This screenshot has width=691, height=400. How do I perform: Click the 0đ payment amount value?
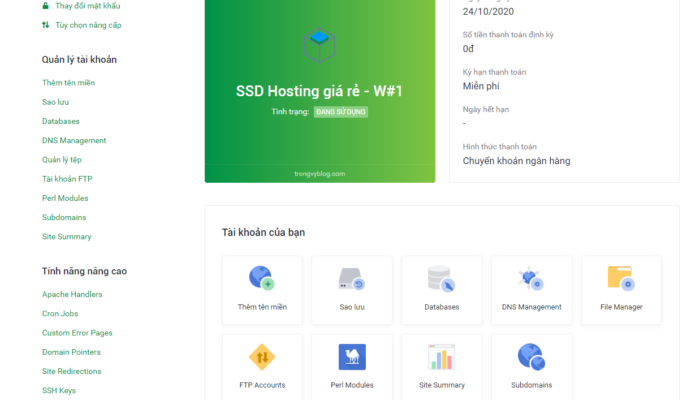(x=468, y=49)
